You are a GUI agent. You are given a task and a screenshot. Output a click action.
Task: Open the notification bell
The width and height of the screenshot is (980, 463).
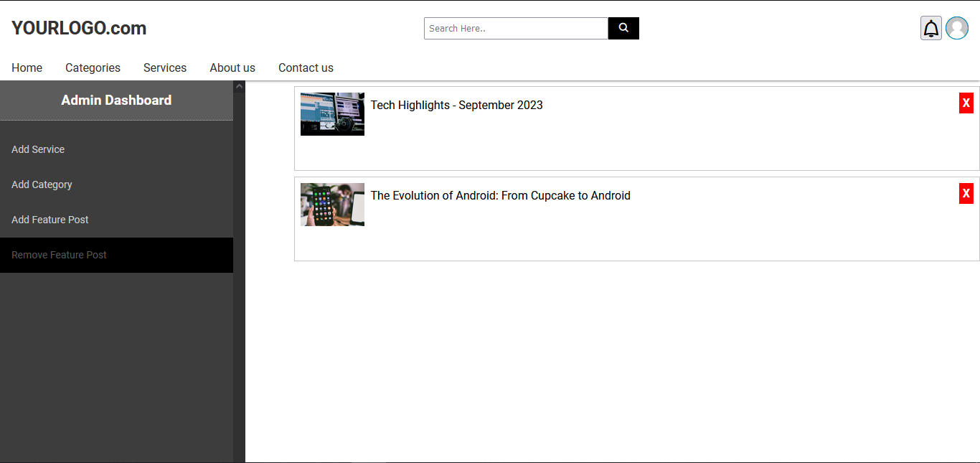[x=930, y=28]
